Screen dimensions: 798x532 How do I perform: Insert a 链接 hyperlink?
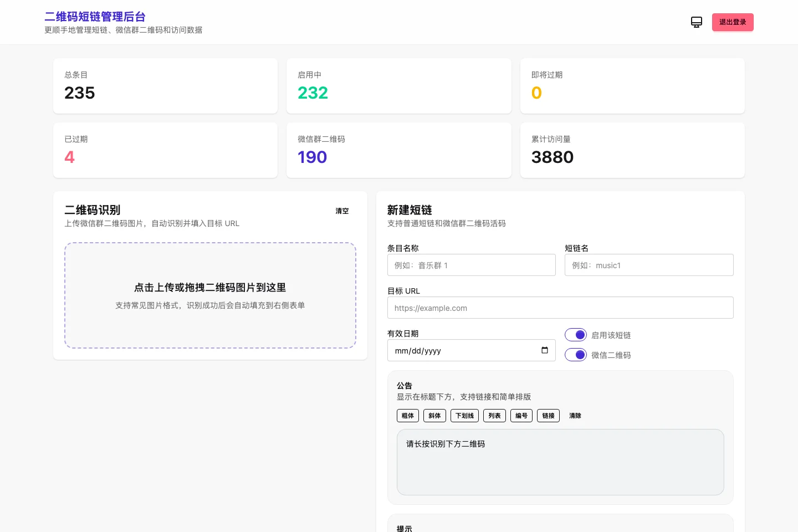coord(548,416)
